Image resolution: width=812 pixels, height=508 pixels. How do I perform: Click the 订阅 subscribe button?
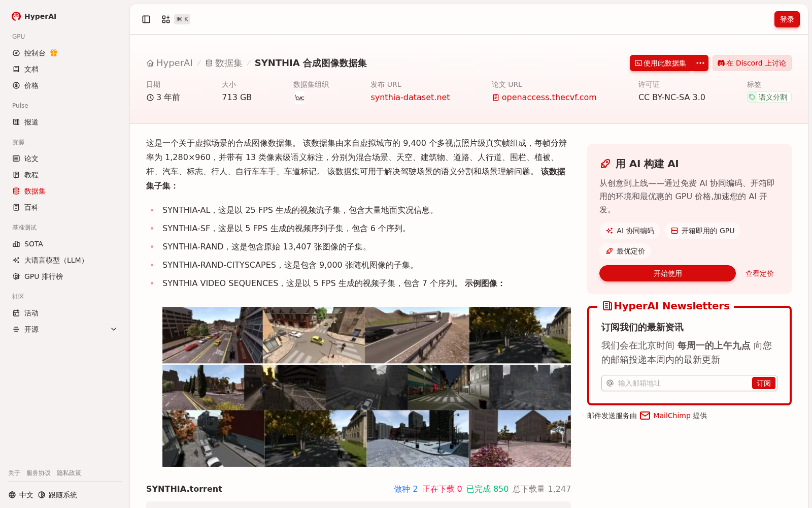tap(764, 383)
